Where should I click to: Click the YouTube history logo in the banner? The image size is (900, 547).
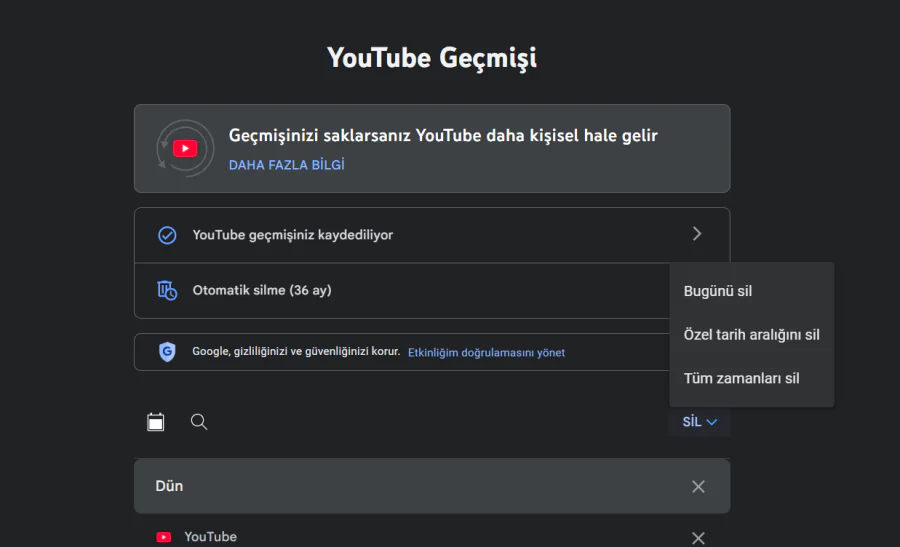click(x=185, y=149)
